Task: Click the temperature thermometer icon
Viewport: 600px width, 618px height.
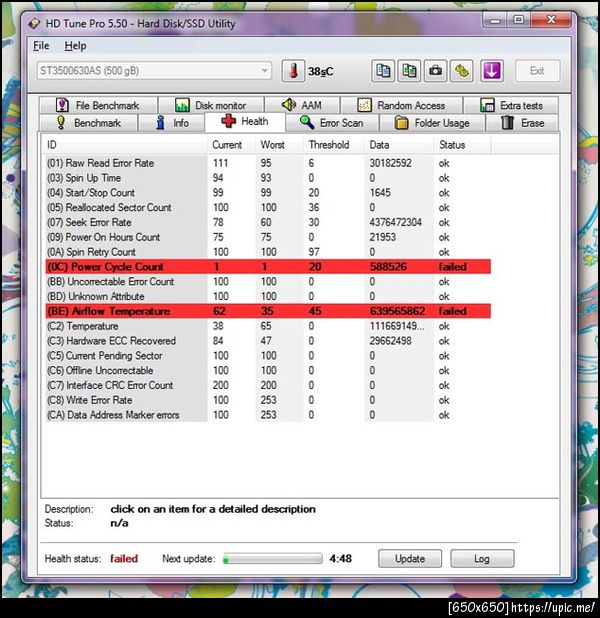Action: coord(293,71)
